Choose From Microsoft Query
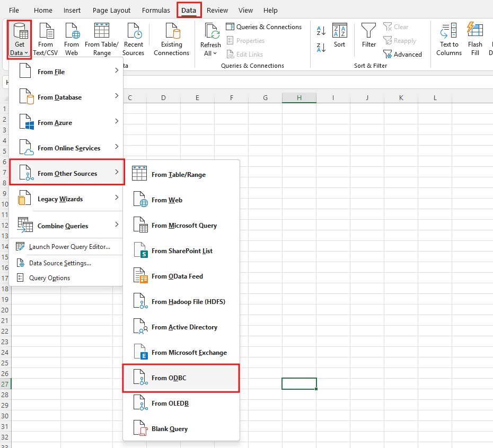This screenshot has width=493, height=448. (x=181, y=225)
